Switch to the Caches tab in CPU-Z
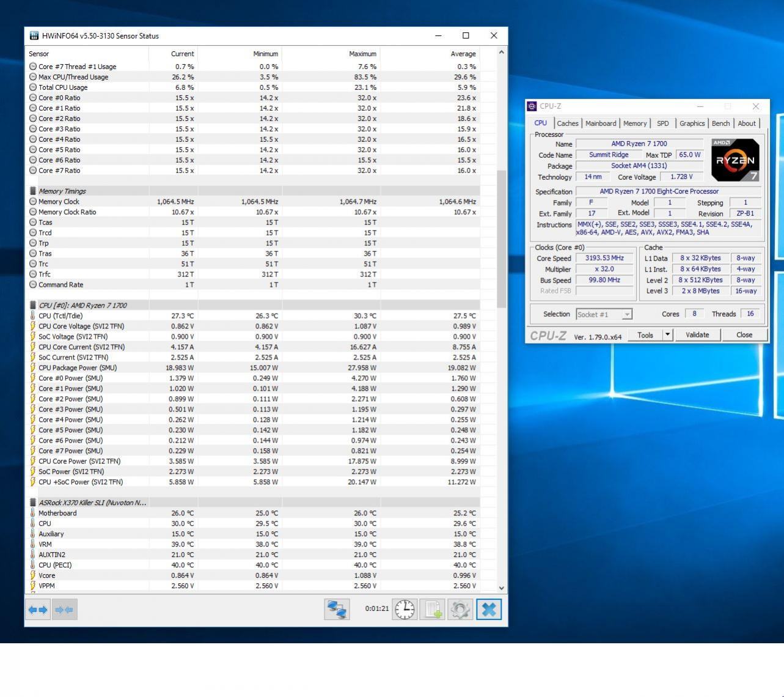 pyautogui.click(x=568, y=124)
